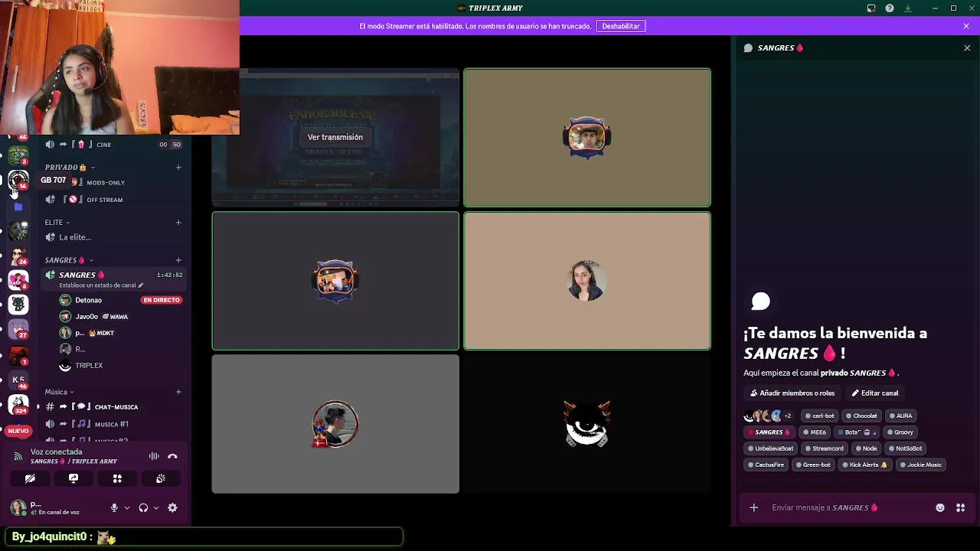Mute the microphone in user panel

tap(114, 507)
